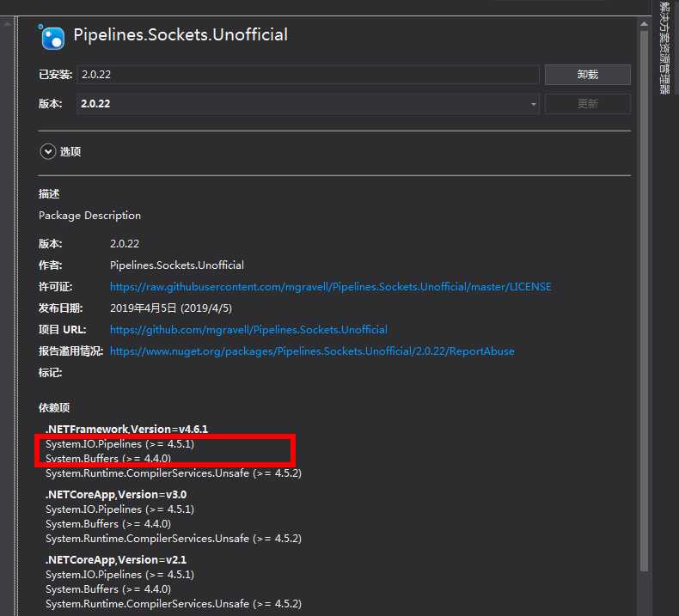
Task: Click .NETFramework,Version=v4.6.1 heading
Action: [127, 429]
